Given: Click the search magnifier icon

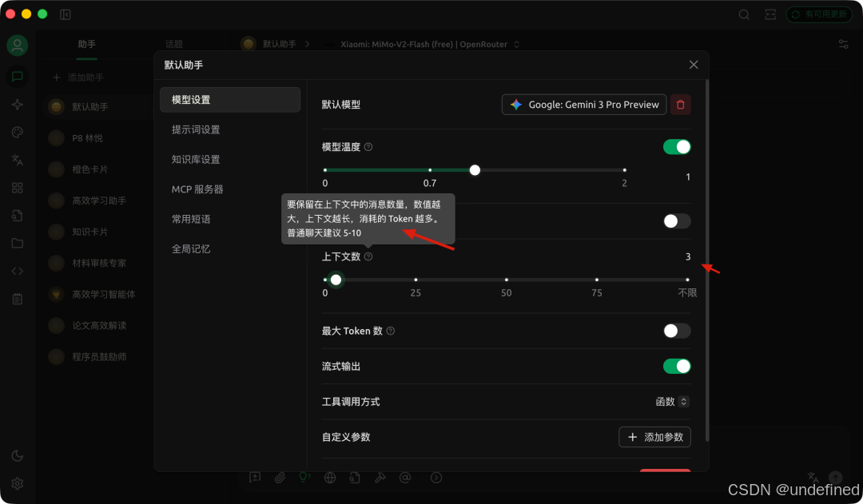Looking at the screenshot, I should point(744,15).
